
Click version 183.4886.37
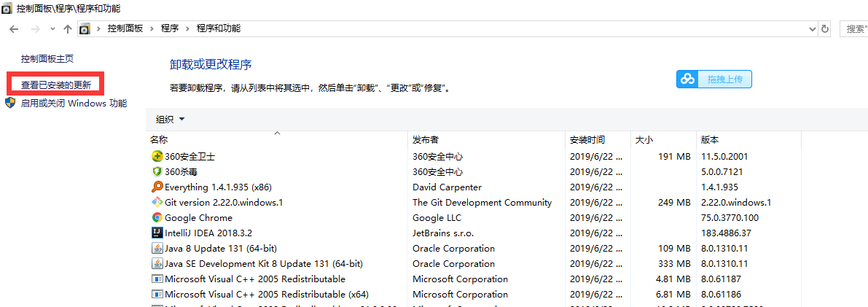click(x=727, y=233)
